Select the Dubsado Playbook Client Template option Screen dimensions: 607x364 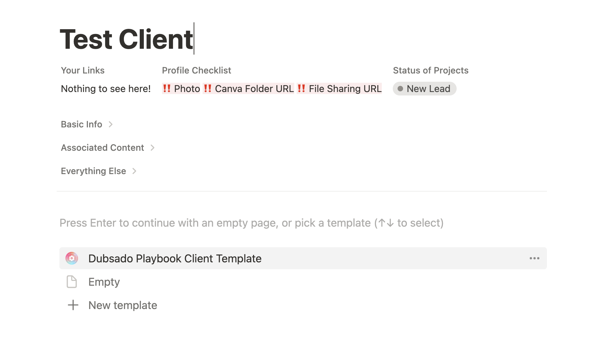(x=175, y=258)
